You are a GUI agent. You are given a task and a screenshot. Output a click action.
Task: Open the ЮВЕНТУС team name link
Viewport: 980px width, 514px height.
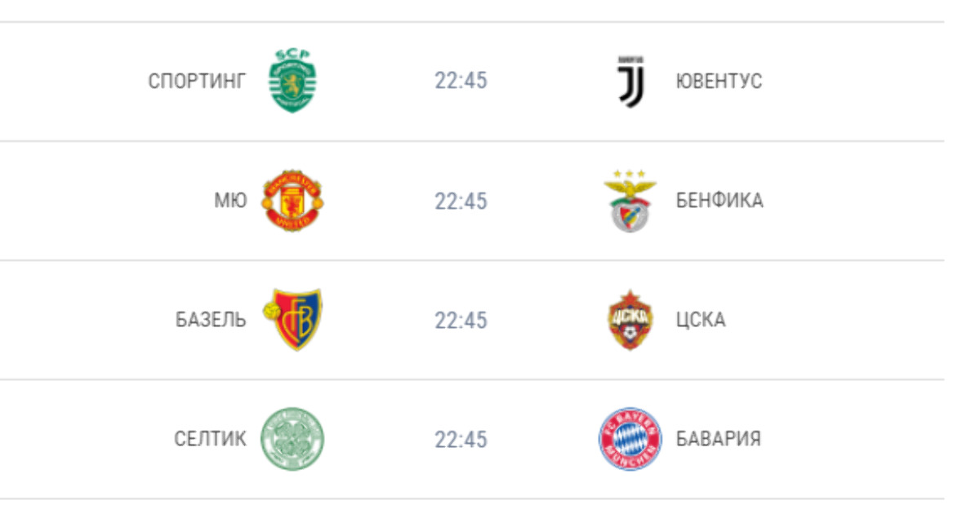(x=719, y=82)
